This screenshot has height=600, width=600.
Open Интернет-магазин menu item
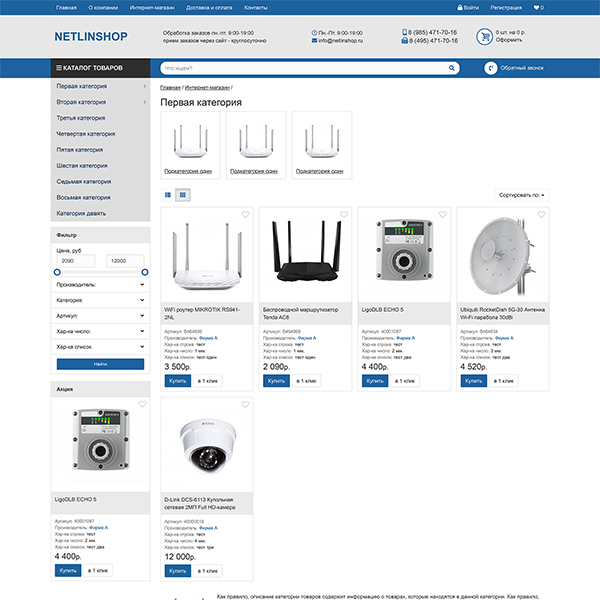[x=152, y=8]
